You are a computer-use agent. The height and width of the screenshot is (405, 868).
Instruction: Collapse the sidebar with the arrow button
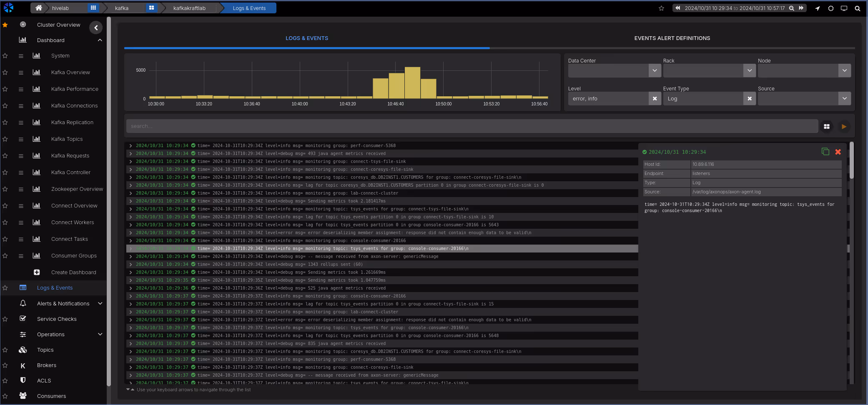[96, 27]
